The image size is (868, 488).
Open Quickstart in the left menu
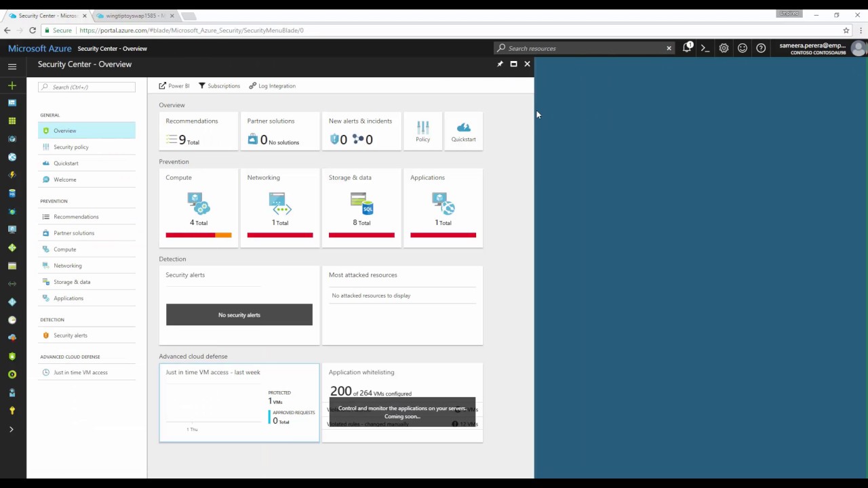pos(87,163)
